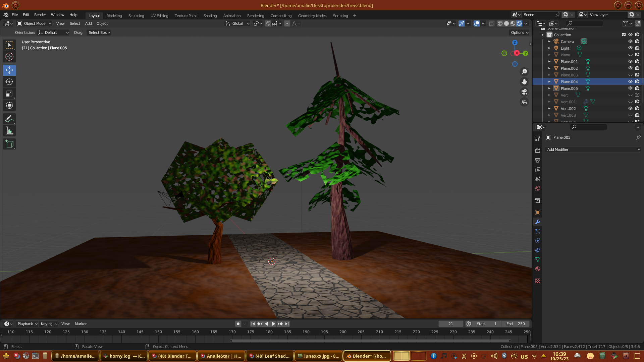
Task: Click the current frame field showing 21
Action: 450,324
